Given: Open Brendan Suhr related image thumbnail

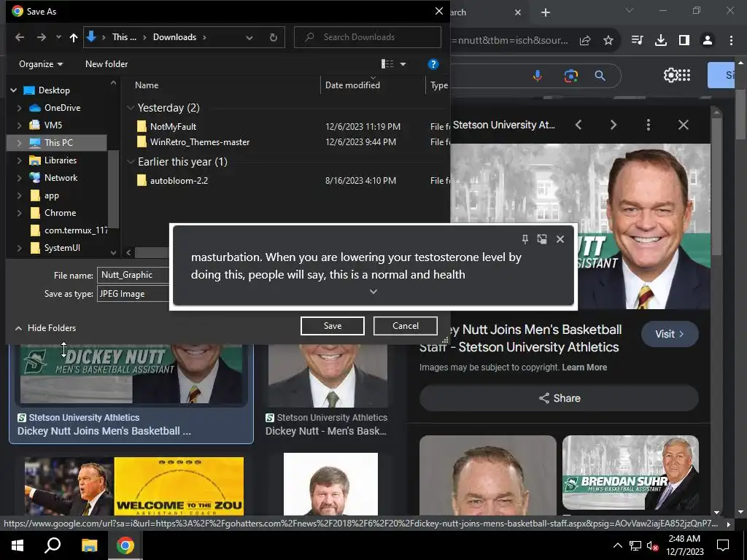Looking at the screenshot, I should tap(630, 472).
